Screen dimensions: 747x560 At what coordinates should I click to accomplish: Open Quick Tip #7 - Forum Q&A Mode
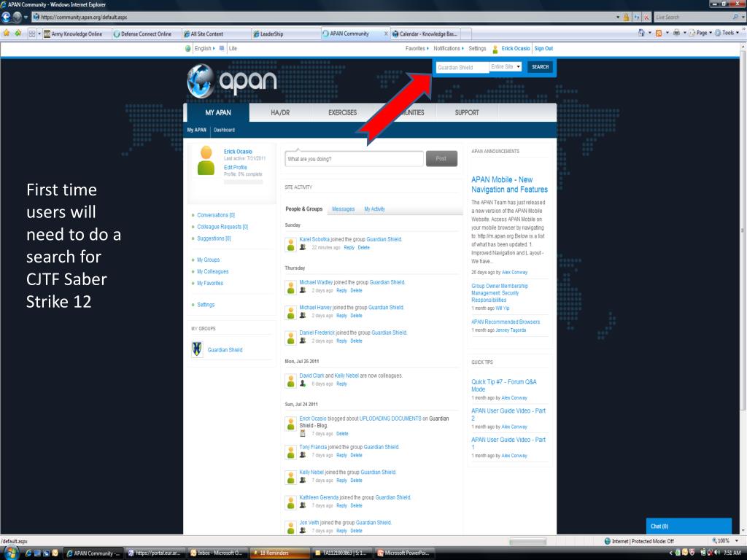[x=503, y=385]
